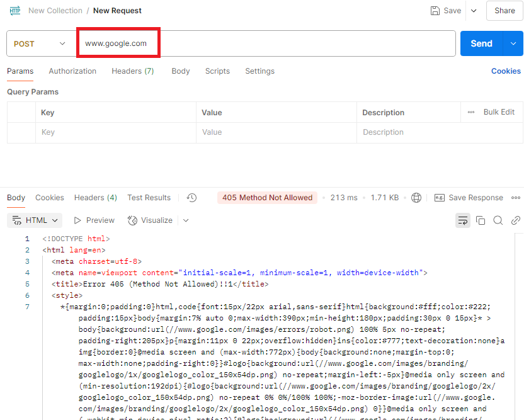524x420 pixels.
Task: Click the 1.71 KB response size
Action: click(385, 198)
